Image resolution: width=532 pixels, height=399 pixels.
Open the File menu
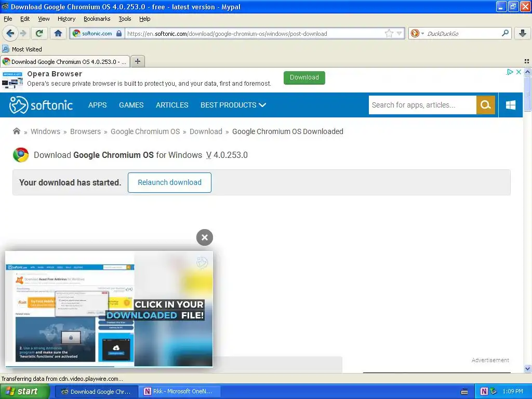pyautogui.click(x=8, y=19)
